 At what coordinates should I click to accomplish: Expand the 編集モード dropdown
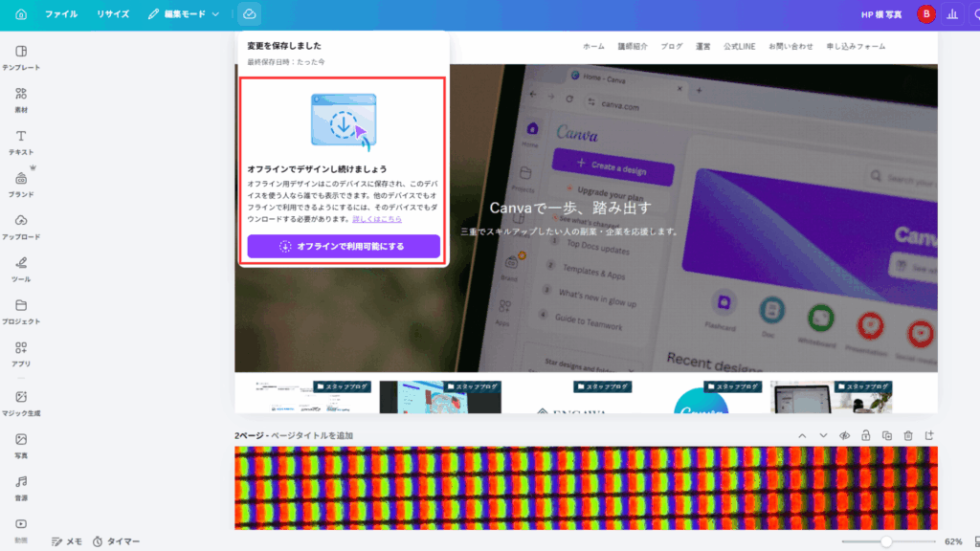coord(184,14)
